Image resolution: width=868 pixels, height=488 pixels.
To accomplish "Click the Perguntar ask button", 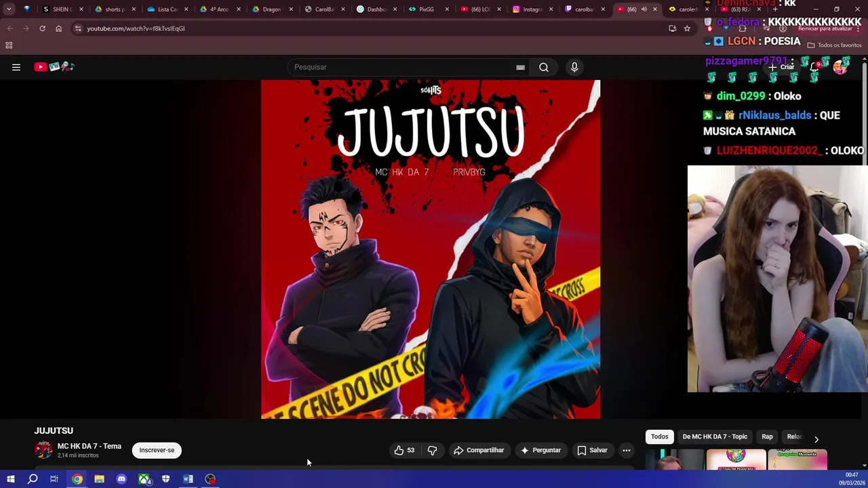I will (540, 450).
